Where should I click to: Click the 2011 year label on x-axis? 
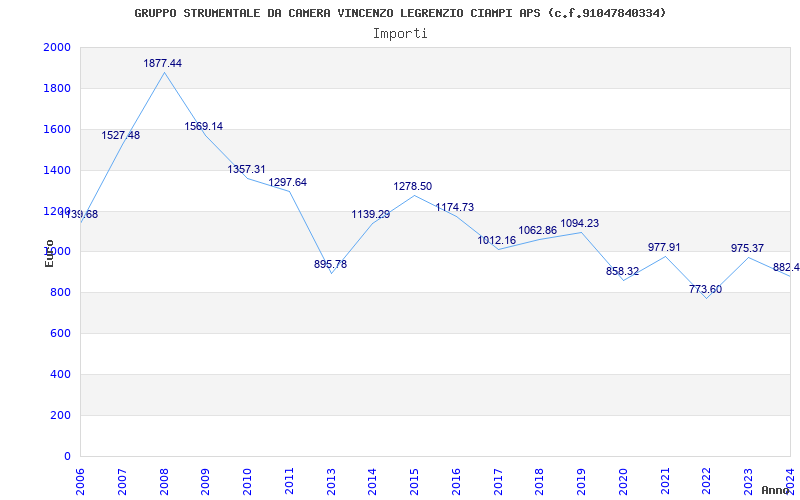tap(289, 482)
